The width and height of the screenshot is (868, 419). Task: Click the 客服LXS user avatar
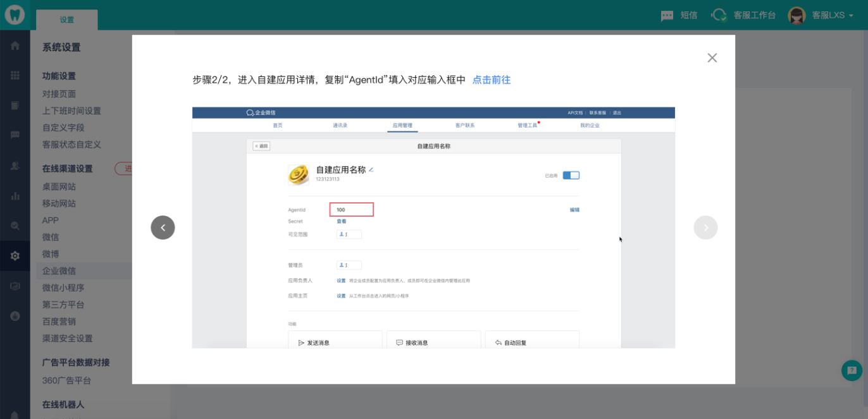click(797, 15)
